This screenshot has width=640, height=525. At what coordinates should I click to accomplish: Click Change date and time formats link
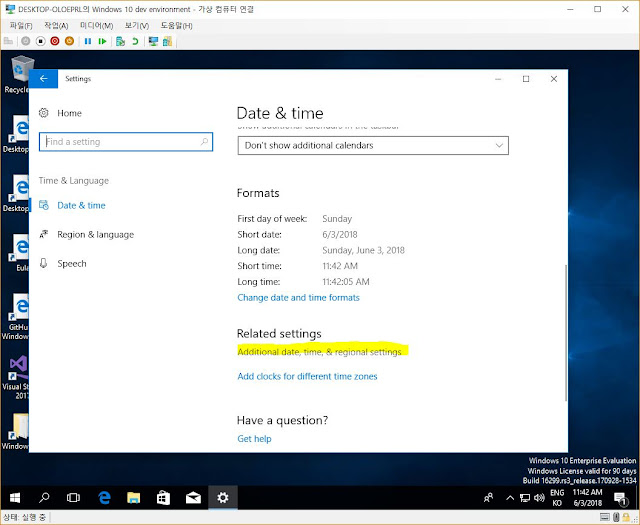click(298, 298)
